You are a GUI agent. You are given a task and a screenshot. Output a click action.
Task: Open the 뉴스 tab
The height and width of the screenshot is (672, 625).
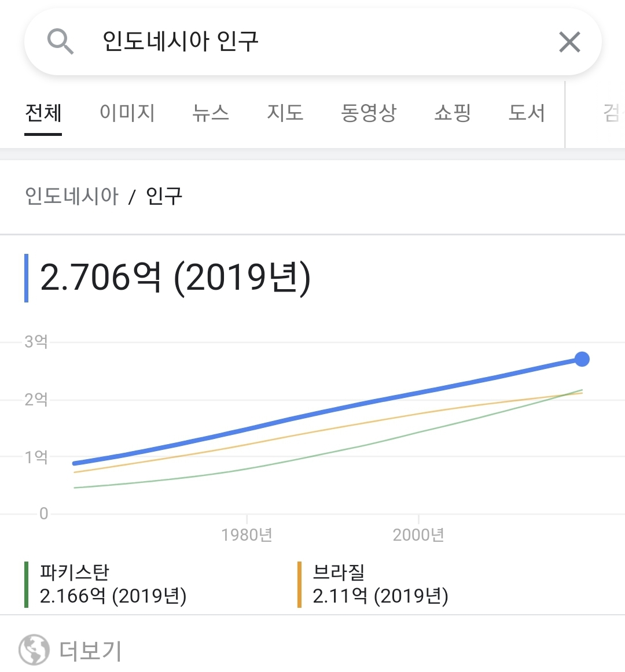(x=211, y=113)
